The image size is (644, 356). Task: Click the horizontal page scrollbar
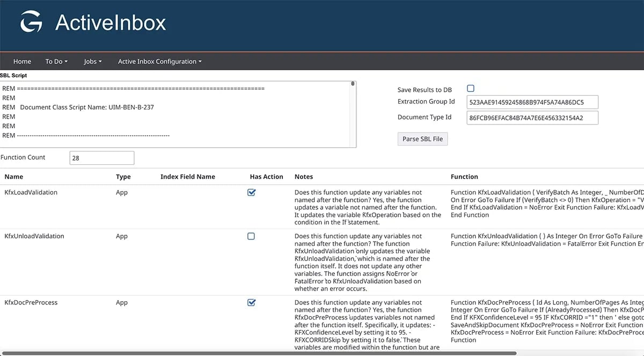click(x=259, y=353)
